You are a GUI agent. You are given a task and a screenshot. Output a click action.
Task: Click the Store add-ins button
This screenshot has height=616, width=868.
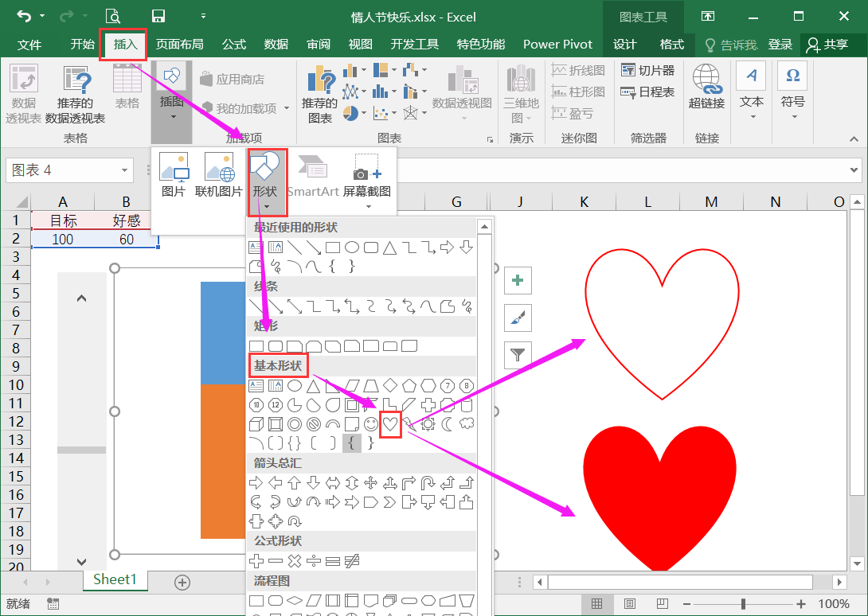[233, 79]
